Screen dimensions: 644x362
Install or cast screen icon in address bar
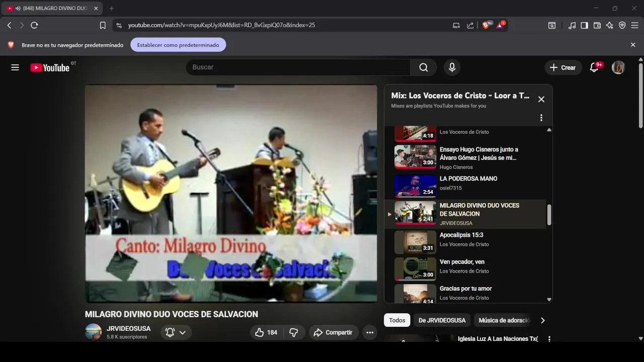tap(456, 25)
